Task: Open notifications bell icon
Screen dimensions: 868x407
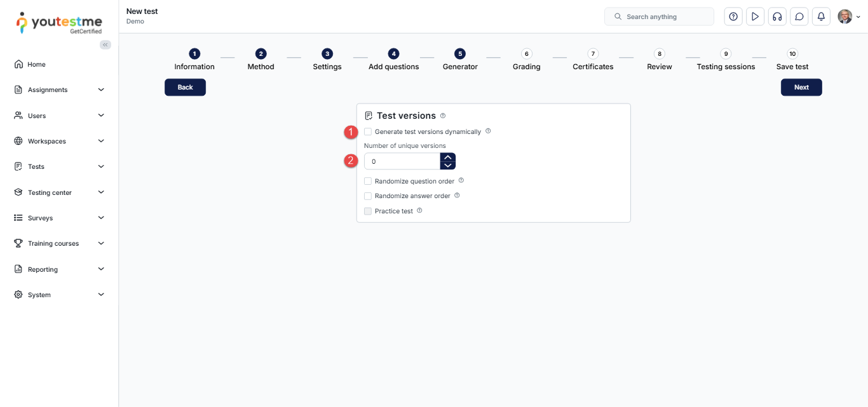Action: pos(821,17)
